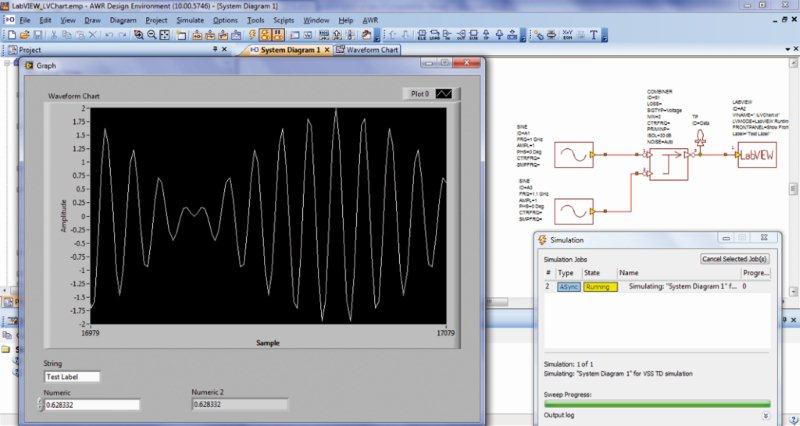The height and width of the screenshot is (426, 800).
Task: Click the New Project toolbar icon
Action: pyautogui.click(x=8, y=35)
